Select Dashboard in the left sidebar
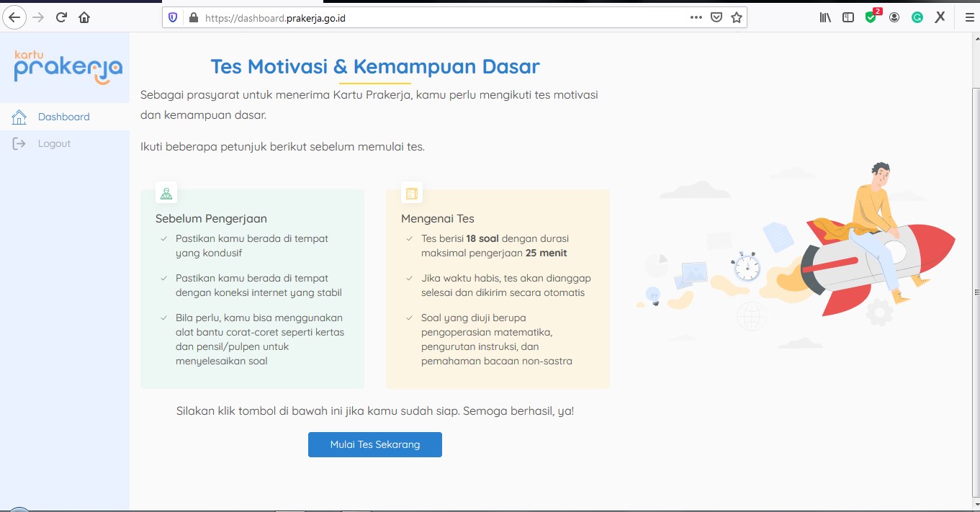980x512 pixels. coord(63,117)
